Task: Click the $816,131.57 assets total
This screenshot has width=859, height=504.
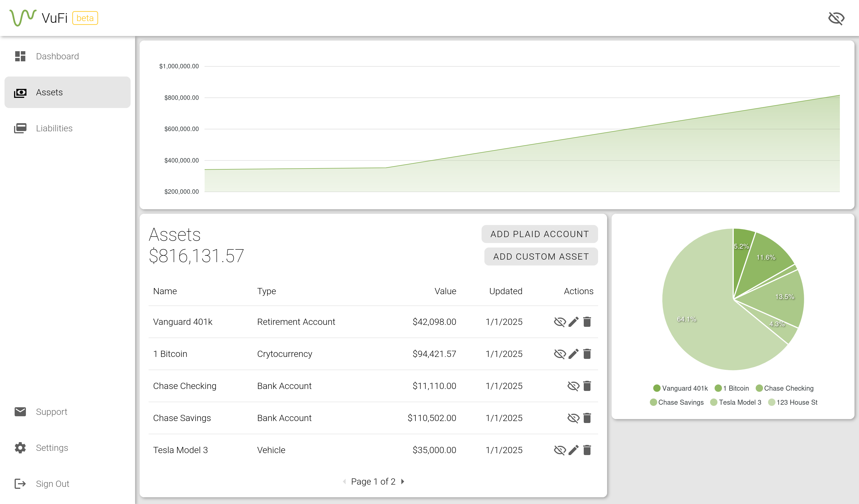Action: pyautogui.click(x=196, y=256)
